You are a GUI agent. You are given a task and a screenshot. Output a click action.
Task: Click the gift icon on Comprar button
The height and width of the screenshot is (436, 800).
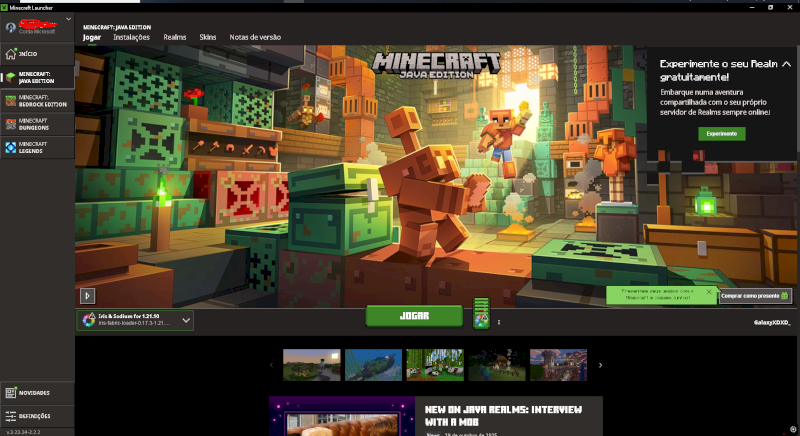(785, 296)
